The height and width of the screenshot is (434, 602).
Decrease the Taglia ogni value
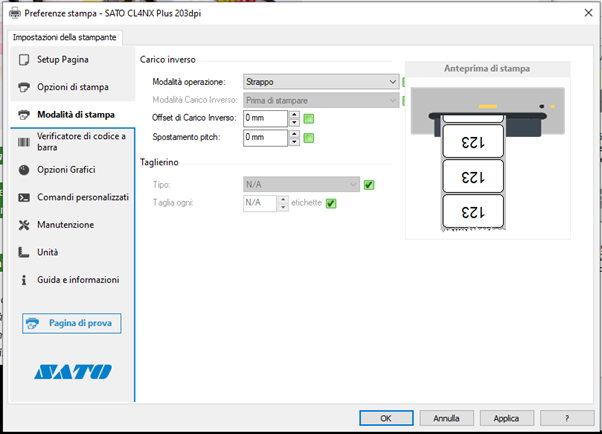tap(283, 207)
